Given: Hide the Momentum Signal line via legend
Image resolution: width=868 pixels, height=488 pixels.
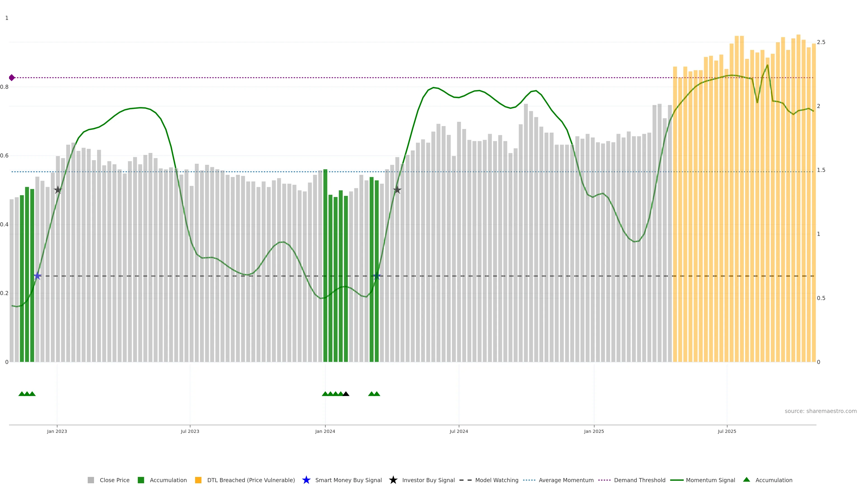Looking at the screenshot, I should coord(710,480).
